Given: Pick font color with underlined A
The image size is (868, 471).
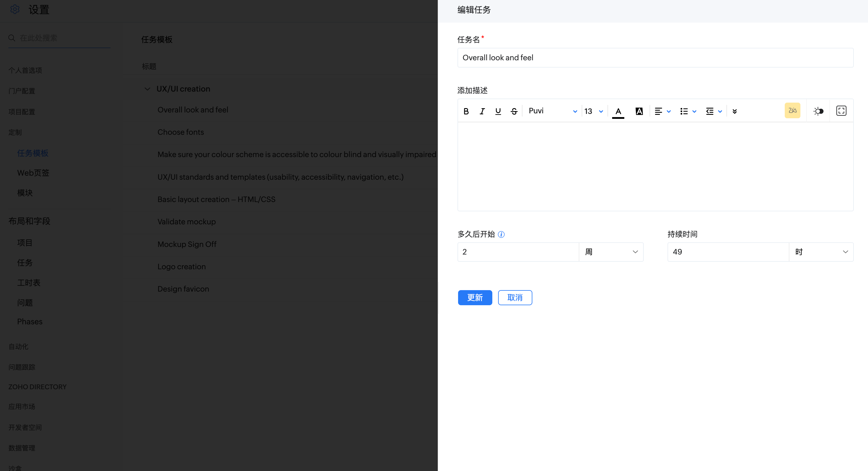Looking at the screenshot, I should coord(618,111).
